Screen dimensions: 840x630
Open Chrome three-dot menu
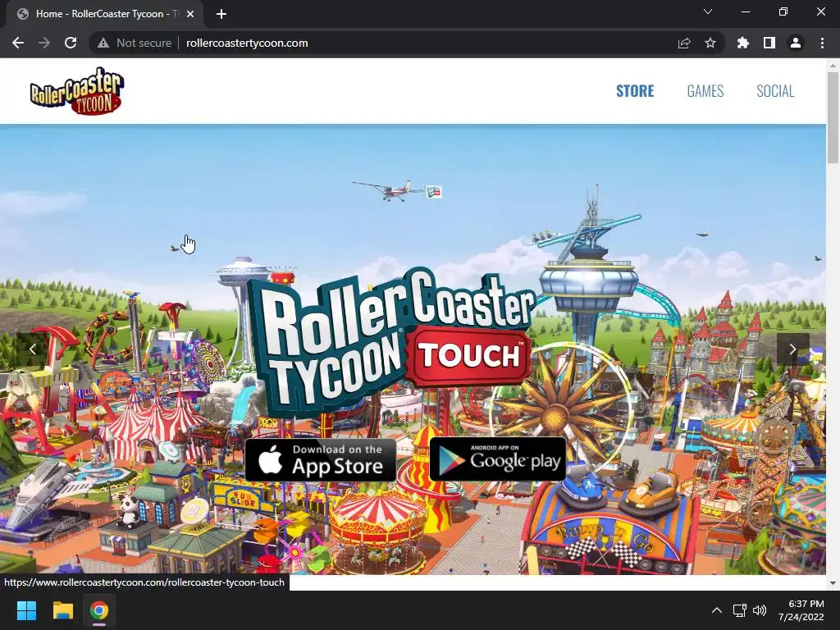click(x=822, y=43)
